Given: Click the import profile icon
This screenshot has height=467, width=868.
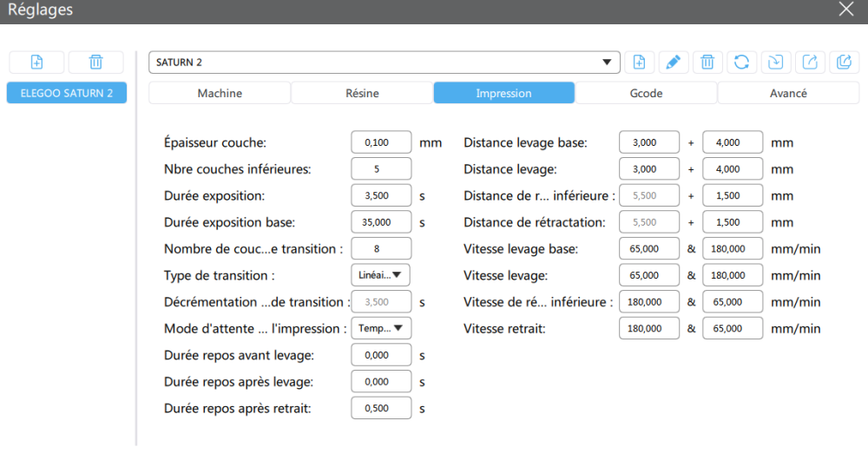Looking at the screenshot, I should pos(775,62).
